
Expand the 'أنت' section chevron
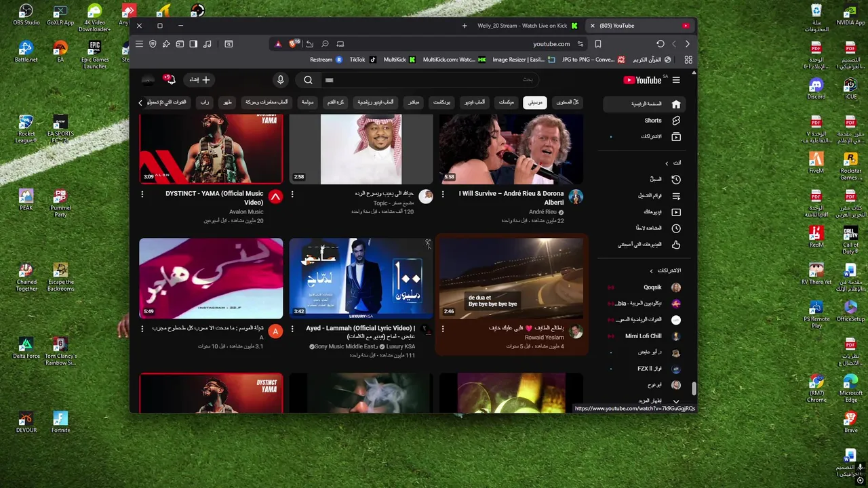(x=667, y=163)
